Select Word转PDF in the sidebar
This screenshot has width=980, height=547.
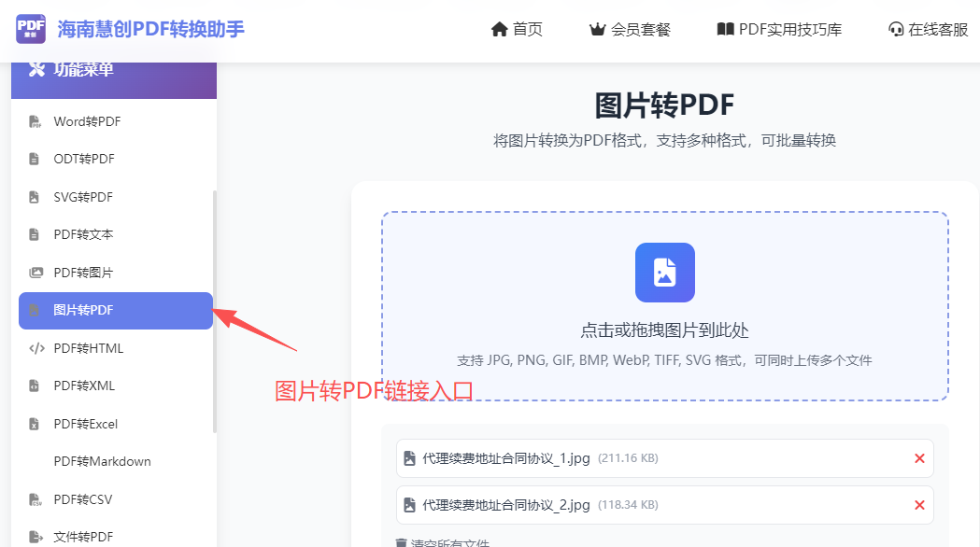116,121
